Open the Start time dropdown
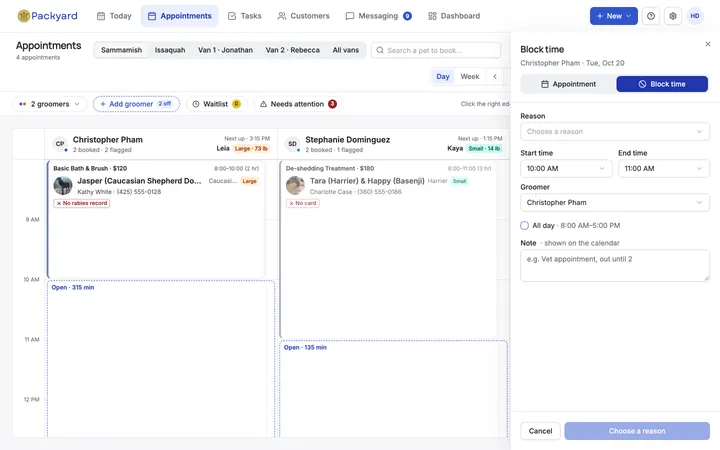The image size is (720, 450). coord(566,169)
